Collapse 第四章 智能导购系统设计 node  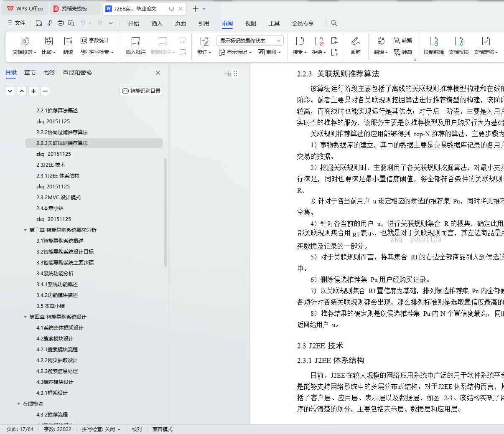[25, 317]
